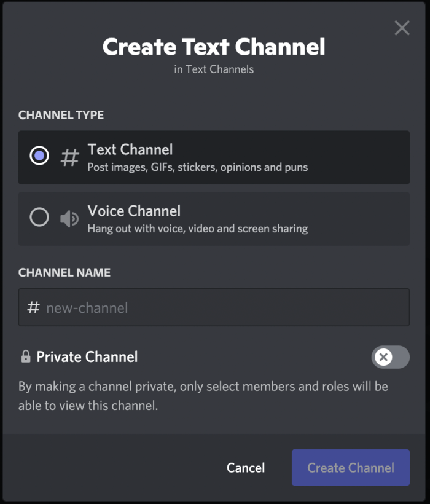Close the Create Text Channel dialog
The image size is (430, 504).
402,28
